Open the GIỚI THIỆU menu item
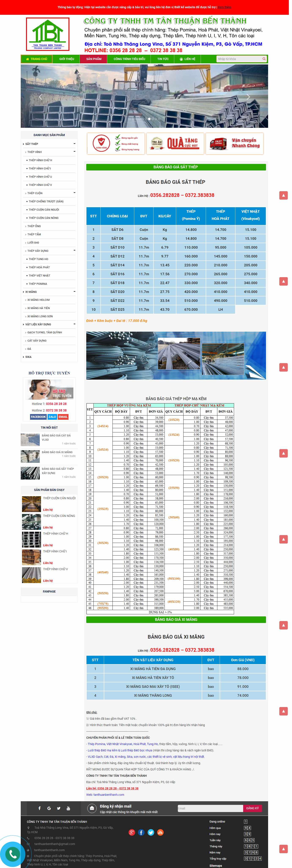Image resolution: width=292 pixels, height=868 pixels. point(67,59)
